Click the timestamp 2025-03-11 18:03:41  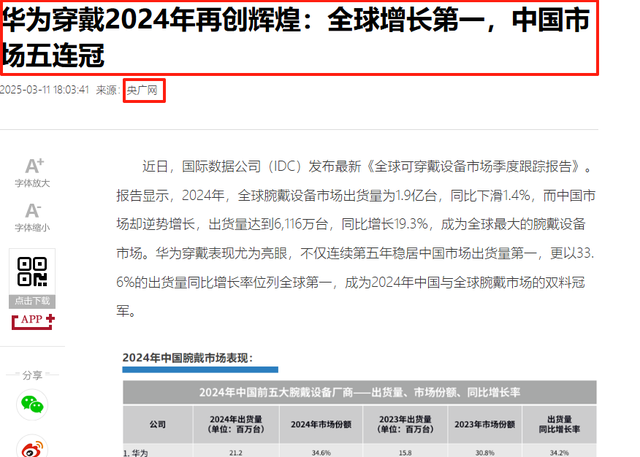point(44,90)
